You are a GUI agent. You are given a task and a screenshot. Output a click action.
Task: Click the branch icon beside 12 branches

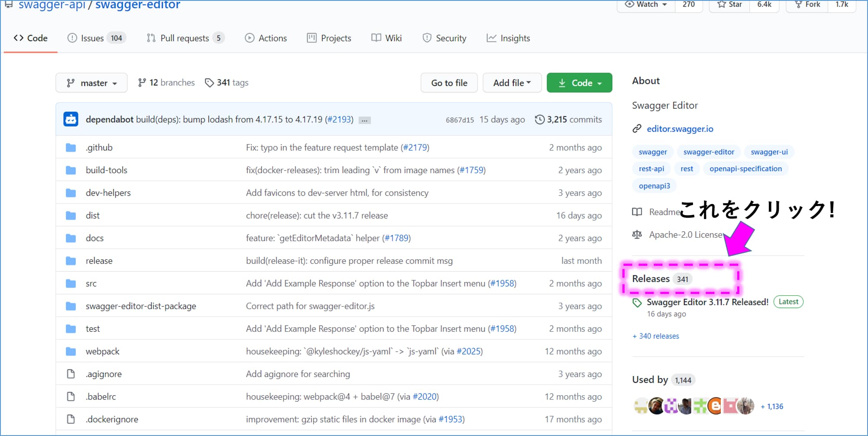[x=142, y=83]
